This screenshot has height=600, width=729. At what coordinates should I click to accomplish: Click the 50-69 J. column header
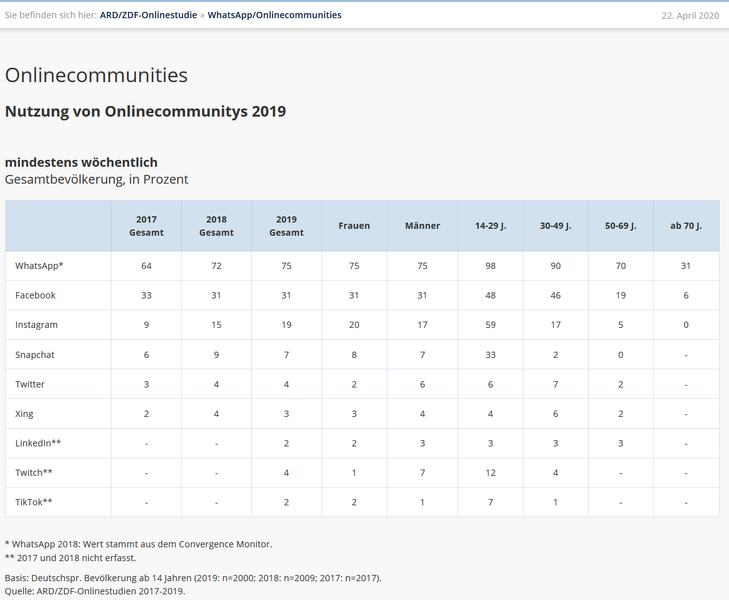(x=621, y=226)
